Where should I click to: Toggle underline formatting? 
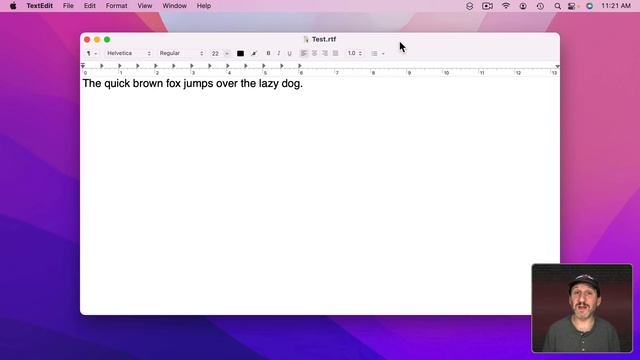click(x=289, y=53)
